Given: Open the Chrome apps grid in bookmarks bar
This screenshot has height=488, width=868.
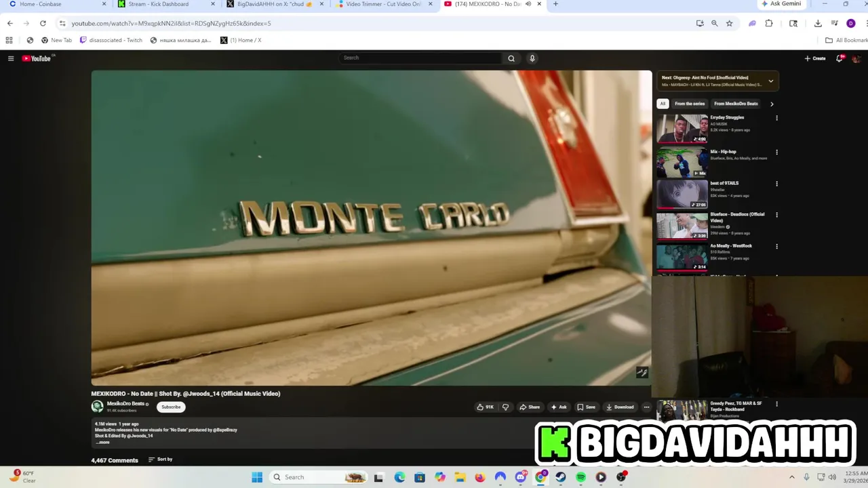Looking at the screenshot, I should tap(9, 40).
